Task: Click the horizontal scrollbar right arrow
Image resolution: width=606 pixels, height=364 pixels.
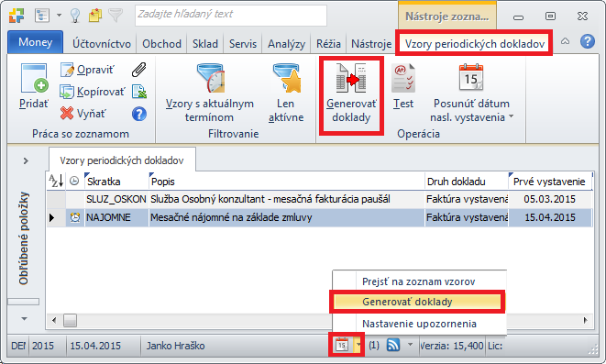Action: coord(586,320)
